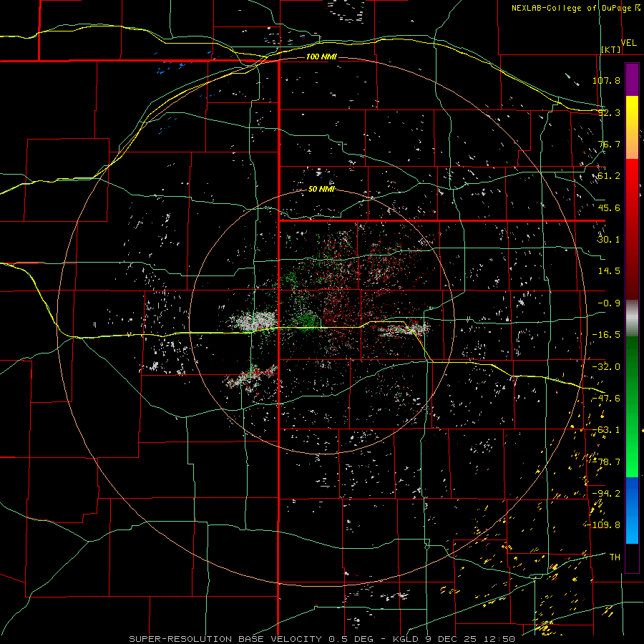Click the VEL legend title
Image resolution: width=644 pixels, height=644 pixels.
(x=629, y=43)
